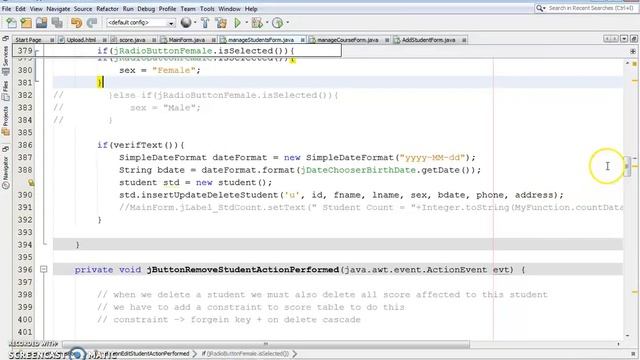
Task: Open the Tools menu
Action: pos(207,9)
